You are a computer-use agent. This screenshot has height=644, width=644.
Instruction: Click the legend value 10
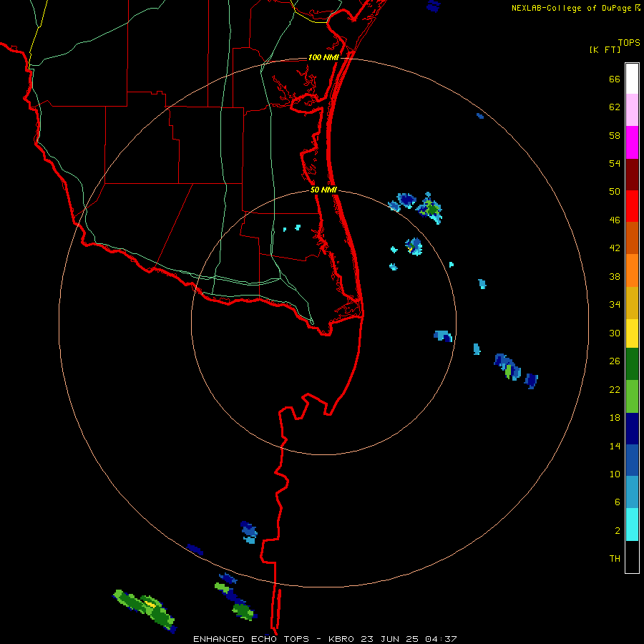click(615, 474)
